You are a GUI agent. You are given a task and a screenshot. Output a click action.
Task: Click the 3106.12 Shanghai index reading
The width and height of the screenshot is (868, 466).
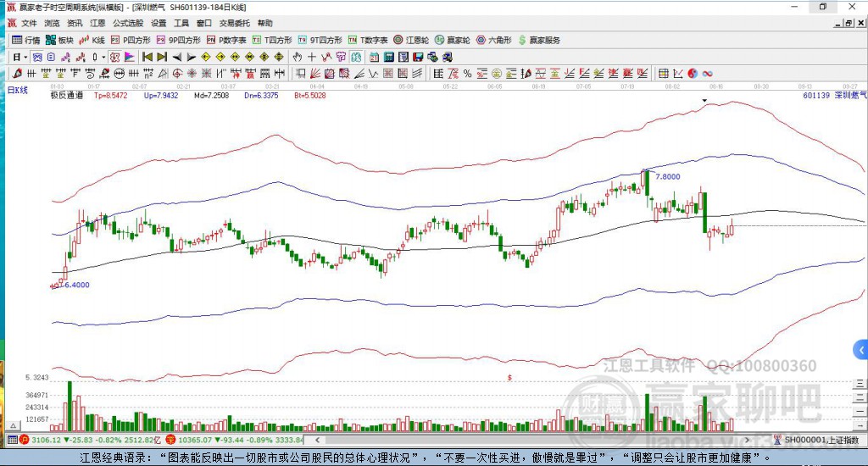(47, 440)
